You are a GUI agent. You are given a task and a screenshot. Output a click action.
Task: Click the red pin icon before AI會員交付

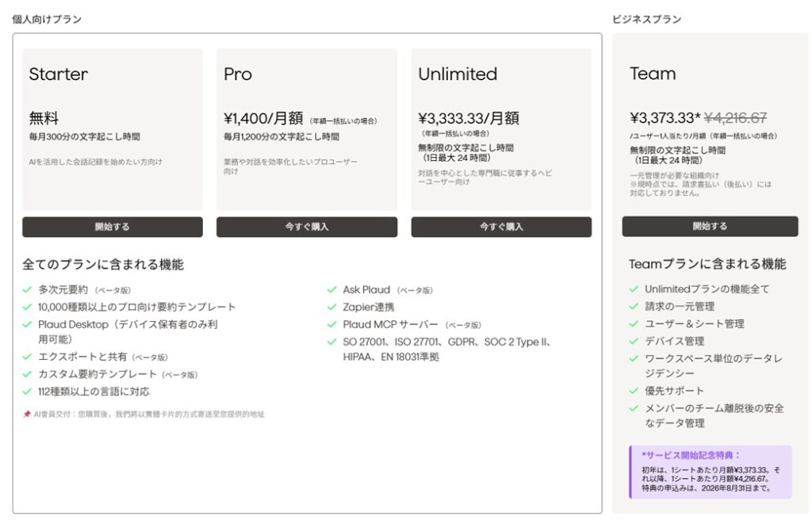[x=27, y=415]
